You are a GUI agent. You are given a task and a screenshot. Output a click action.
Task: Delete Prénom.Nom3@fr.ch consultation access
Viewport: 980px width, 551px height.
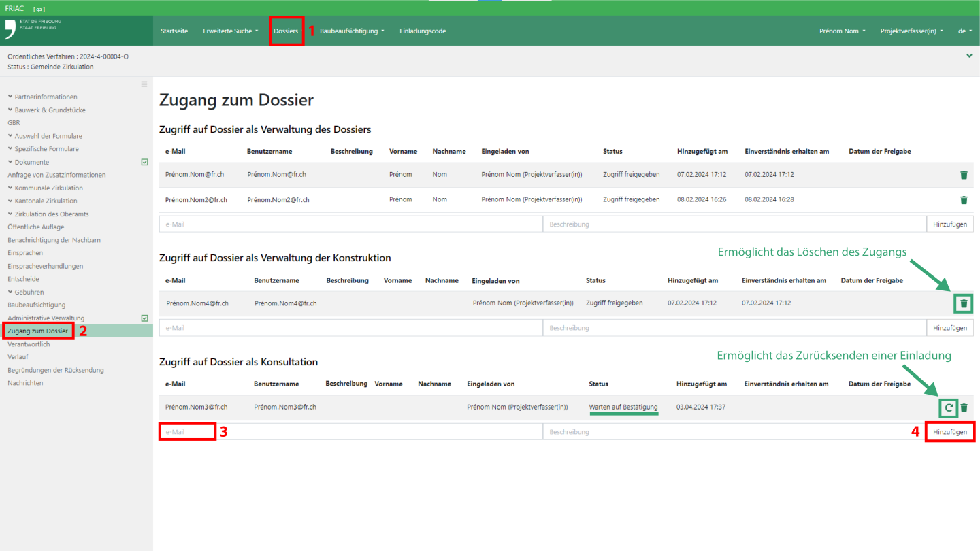tap(964, 408)
